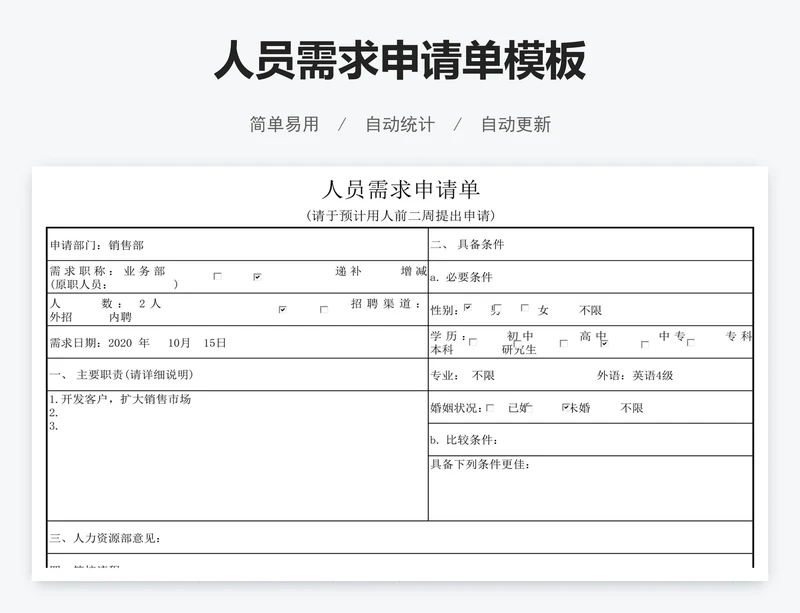Click empty duty line 3.
The width and height of the screenshot is (800, 613).
click(54, 426)
